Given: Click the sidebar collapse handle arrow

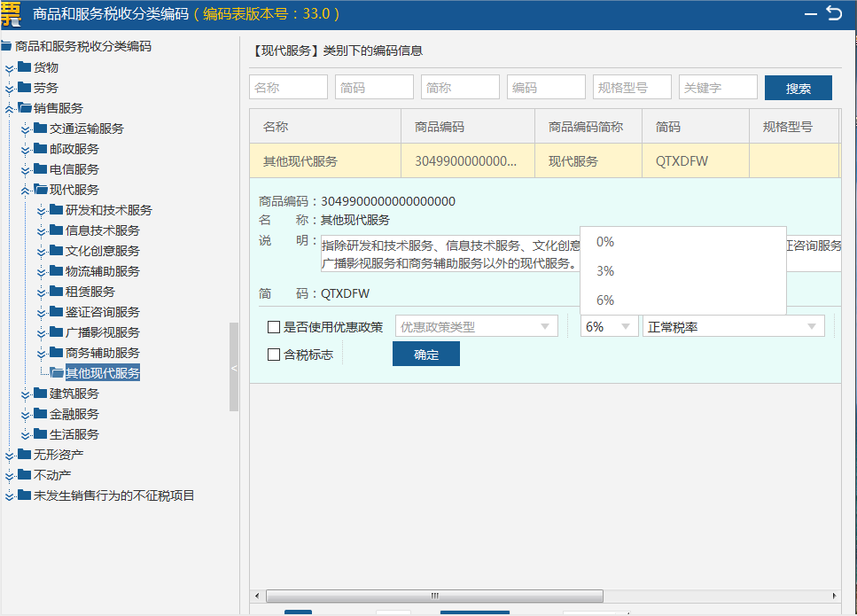Looking at the screenshot, I should pyautogui.click(x=234, y=368).
